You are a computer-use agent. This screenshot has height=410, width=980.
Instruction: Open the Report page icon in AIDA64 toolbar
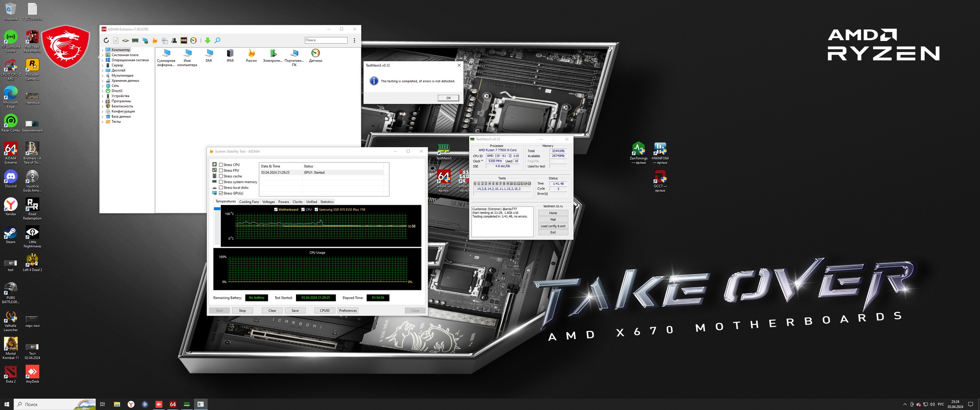click(116, 41)
